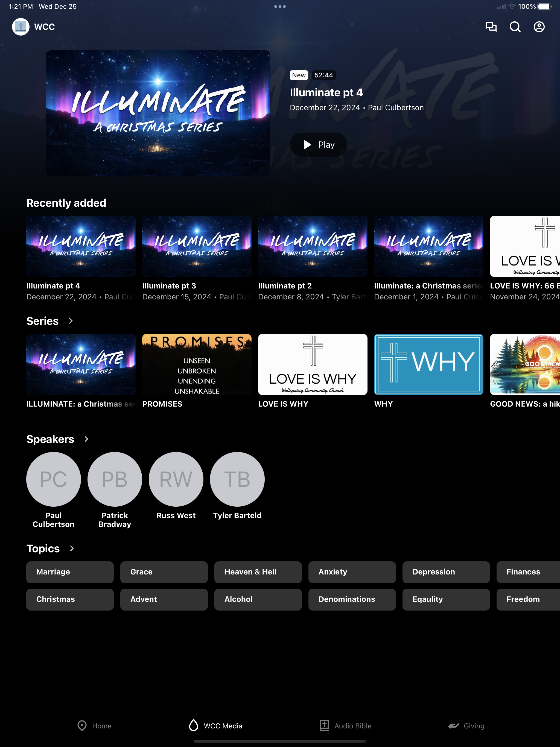This screenshot has height=747, width=560.
Task: Open the Audio Bible tab
Action: [345, 726]
